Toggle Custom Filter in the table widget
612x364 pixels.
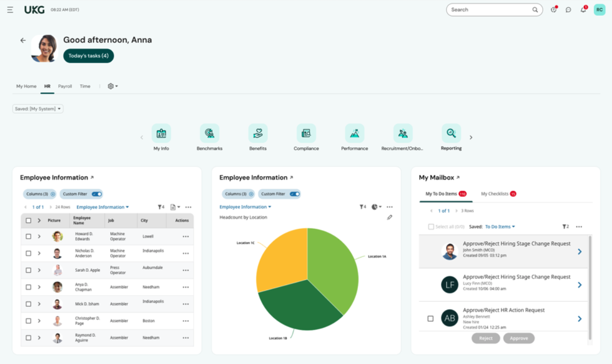(x=96, y=194)
